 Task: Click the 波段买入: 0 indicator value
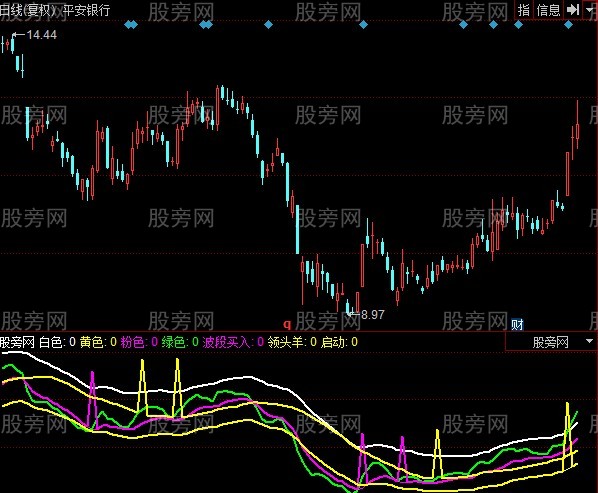[x=233, y=342]
